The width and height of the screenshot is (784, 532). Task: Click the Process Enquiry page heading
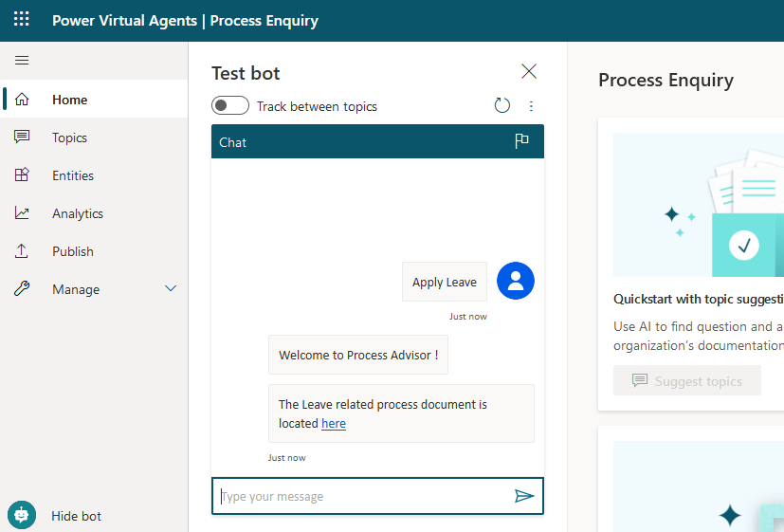tap(666, 80)
